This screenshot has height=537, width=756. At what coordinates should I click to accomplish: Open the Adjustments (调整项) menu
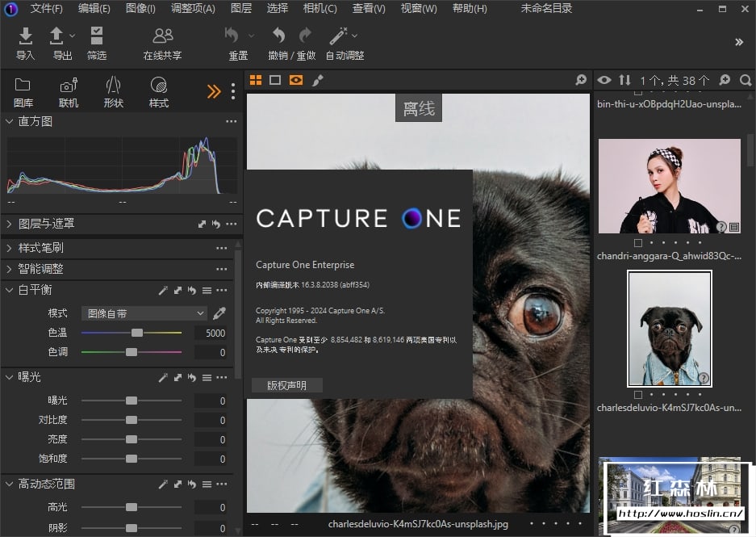(193, 9)
